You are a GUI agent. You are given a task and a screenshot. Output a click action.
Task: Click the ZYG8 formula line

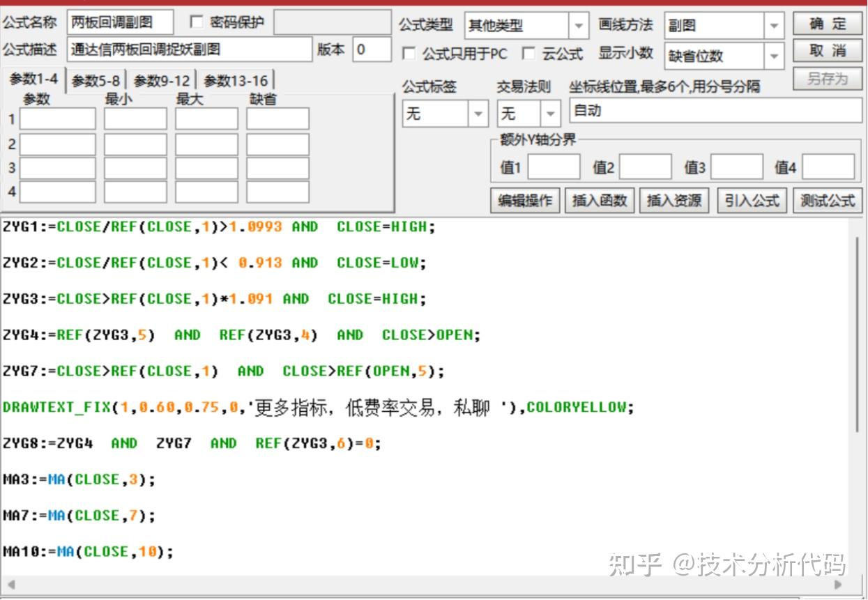click(192, 443)
